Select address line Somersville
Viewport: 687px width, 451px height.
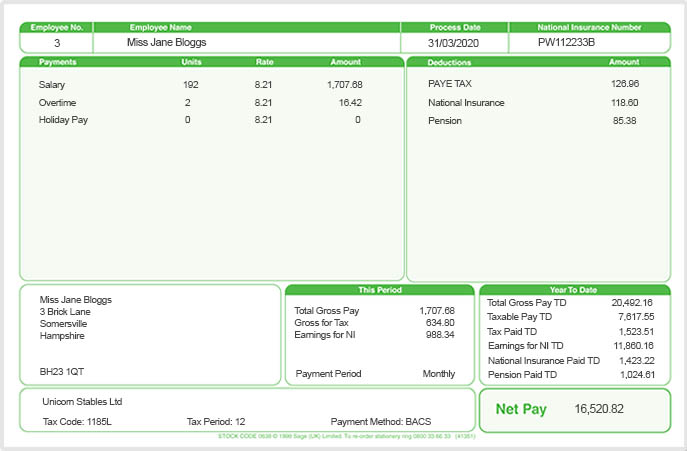pos(63,324)
